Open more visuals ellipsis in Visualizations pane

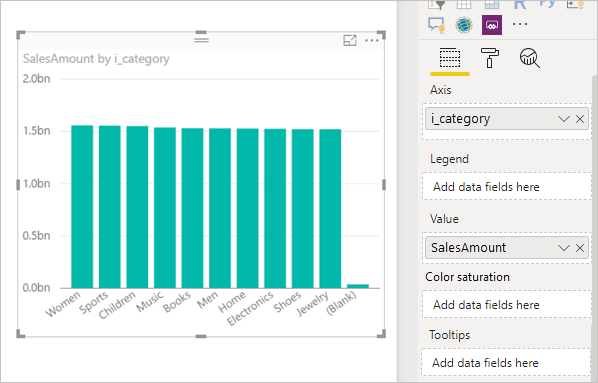519,24
